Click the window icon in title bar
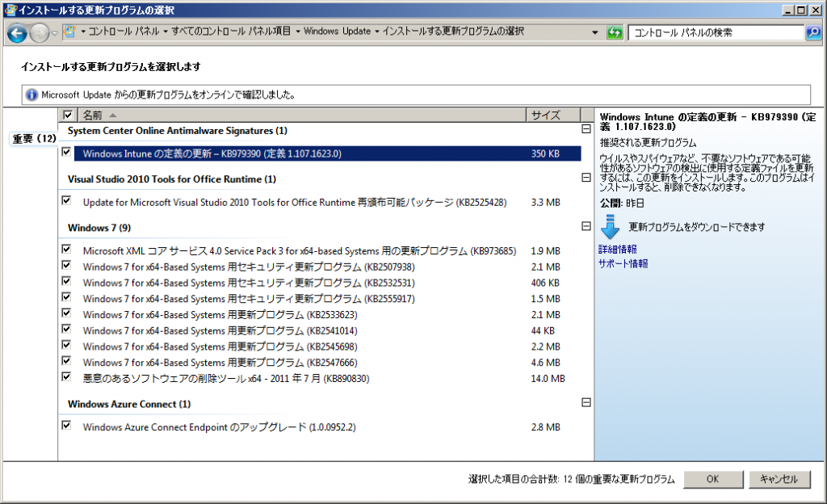Image resolution: width=827 pixels, height=504 pixels. pyautogui.click(x=10, y=10)
